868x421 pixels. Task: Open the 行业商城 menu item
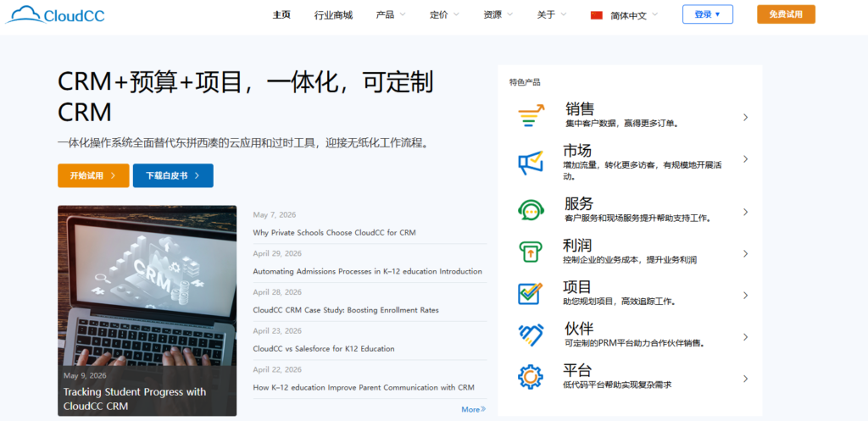[x=333, y=15]
